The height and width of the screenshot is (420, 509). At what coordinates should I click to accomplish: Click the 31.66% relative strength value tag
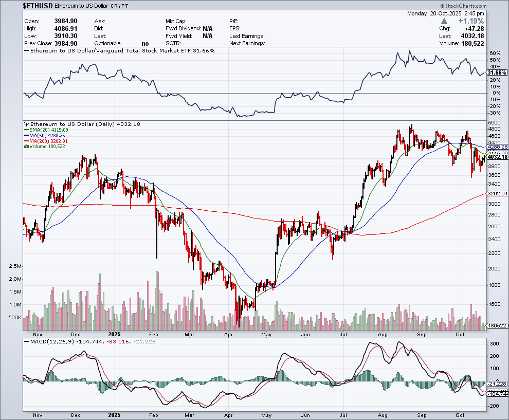497,73
